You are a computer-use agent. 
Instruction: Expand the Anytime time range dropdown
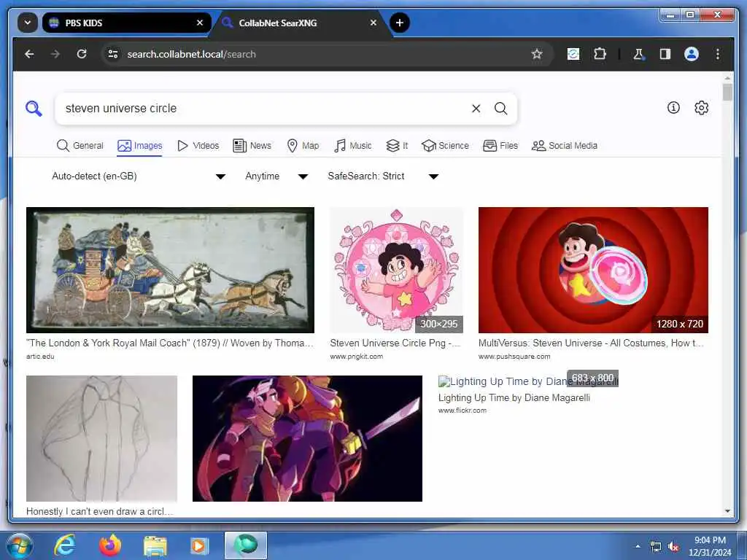(x=276, y=176)
